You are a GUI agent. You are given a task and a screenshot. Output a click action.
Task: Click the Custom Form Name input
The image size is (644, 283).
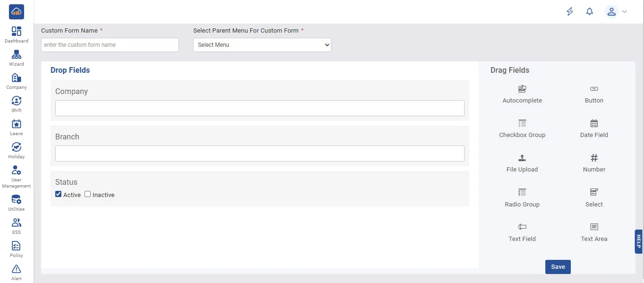(x=110, y=45)
